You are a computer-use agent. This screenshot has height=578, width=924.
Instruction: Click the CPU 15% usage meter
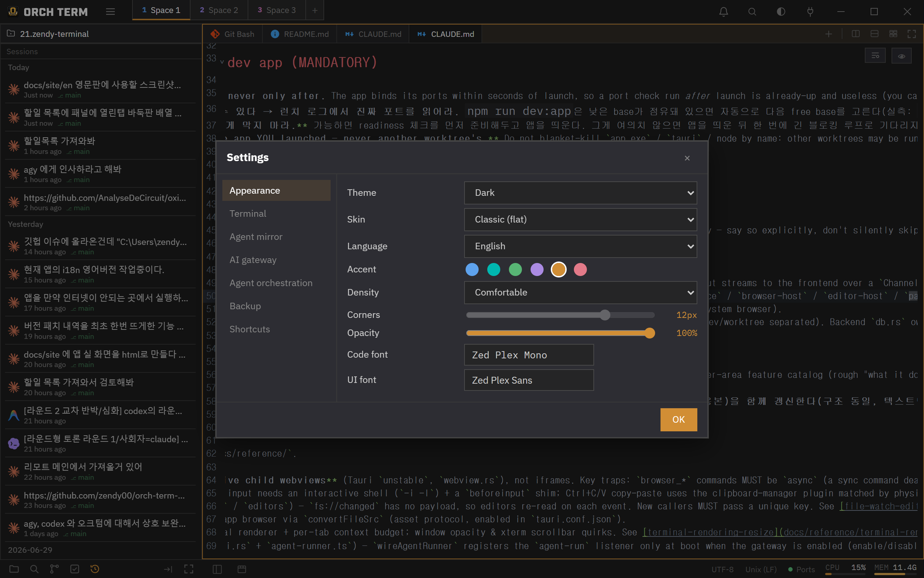click(846, 569)
